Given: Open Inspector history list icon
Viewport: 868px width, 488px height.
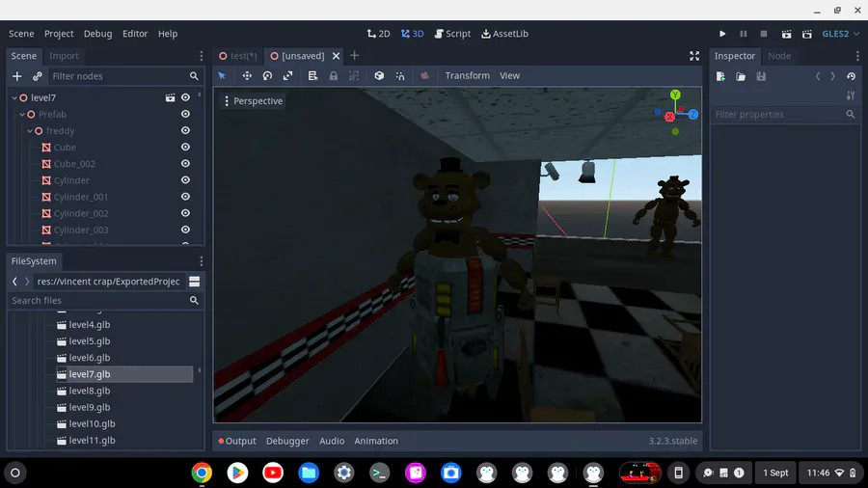Looking at the screenshot, I should pos(851,76).
